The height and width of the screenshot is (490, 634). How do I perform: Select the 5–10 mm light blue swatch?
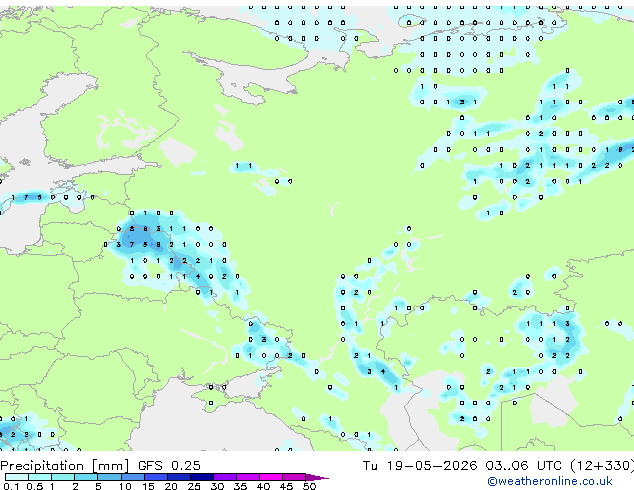[109, 477]
